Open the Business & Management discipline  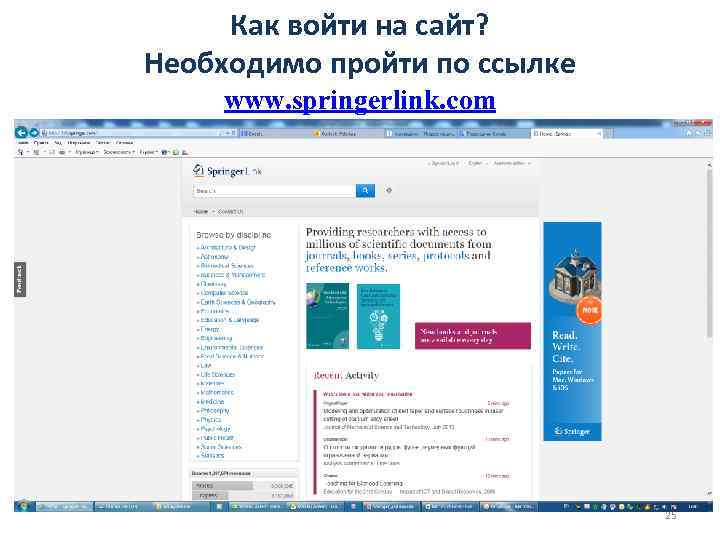click(x=232, y=275)
